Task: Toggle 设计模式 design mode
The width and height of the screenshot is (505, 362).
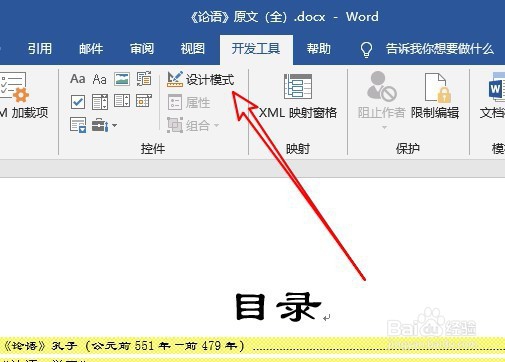Action: click(201, 79)
